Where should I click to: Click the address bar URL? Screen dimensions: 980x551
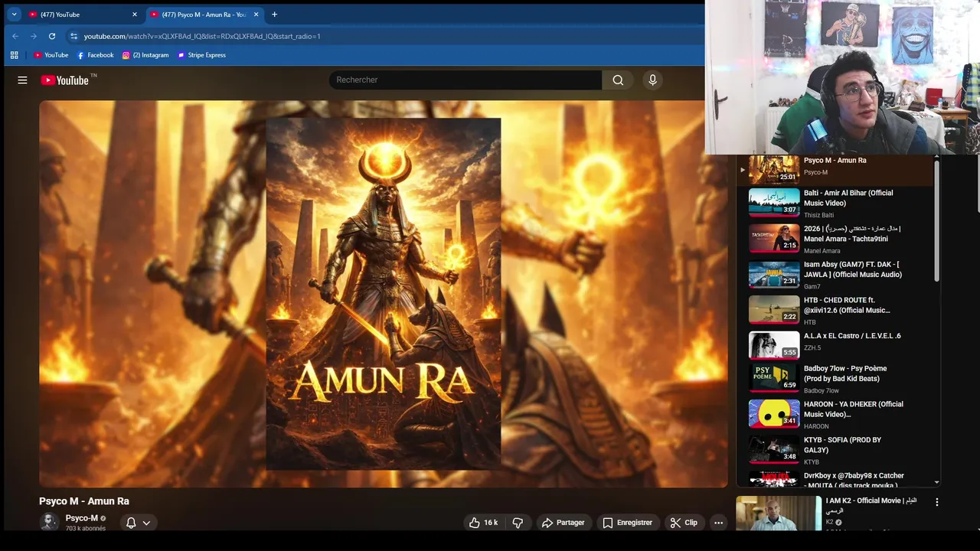coord(202,36)
